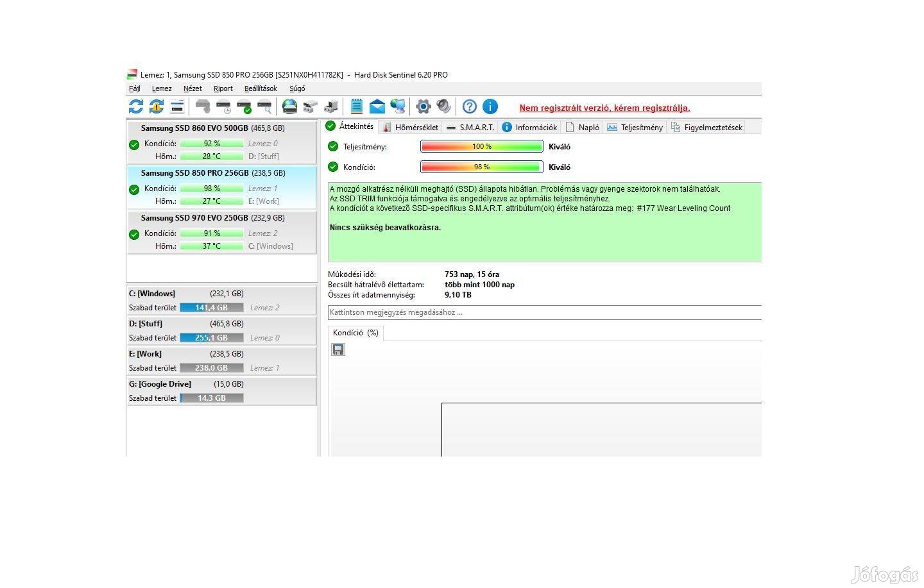Select the C: [Windows] partition entry
The height and width of the screenshot is (588, 924).
pyautogui.click(x=221, y=301)
